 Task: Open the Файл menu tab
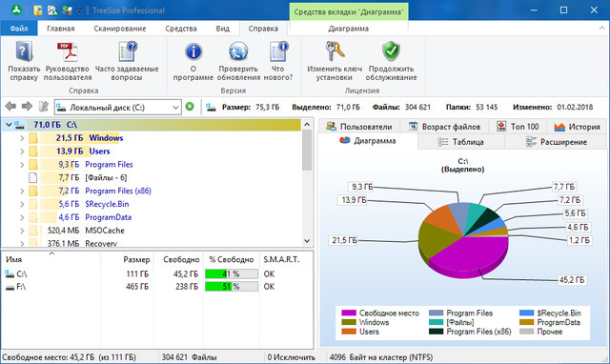tap(19, 29)
